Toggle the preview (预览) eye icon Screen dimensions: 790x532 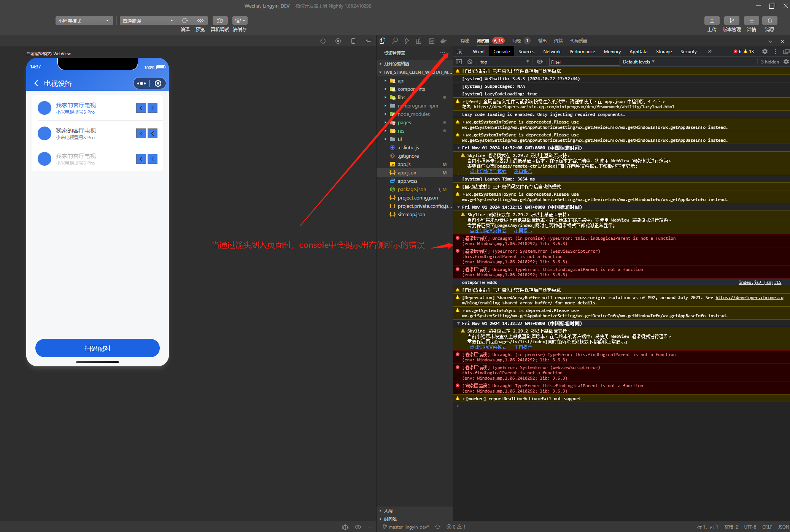pyautogui.click(x=200, y=21)
